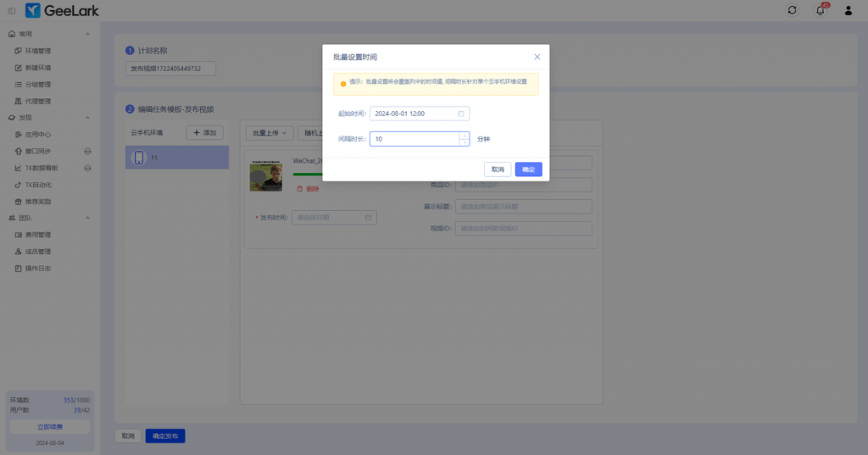868x455 pixels.
Task: Decrease 间隔时长 with the down arrow
Action: 464,142
